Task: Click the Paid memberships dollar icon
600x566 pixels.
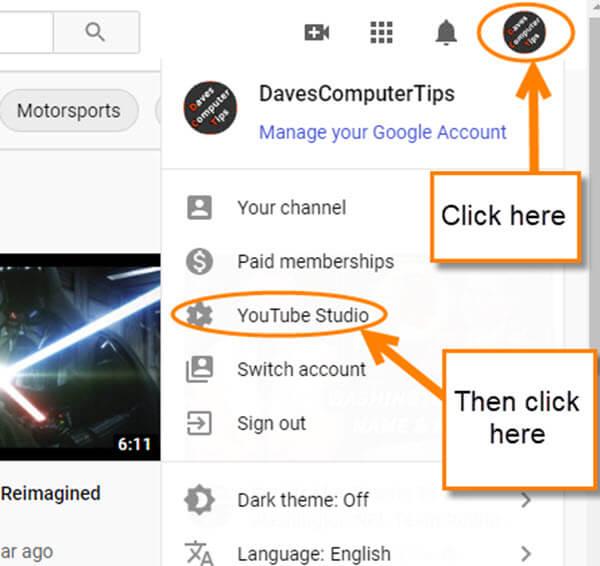Action: click(199, 261)
